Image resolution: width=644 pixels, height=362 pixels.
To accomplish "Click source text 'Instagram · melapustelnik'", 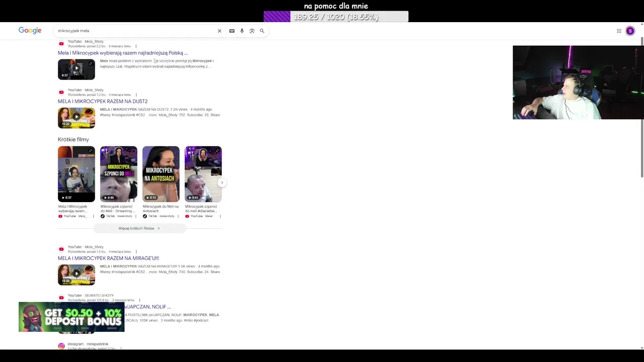I will (88, 344).
